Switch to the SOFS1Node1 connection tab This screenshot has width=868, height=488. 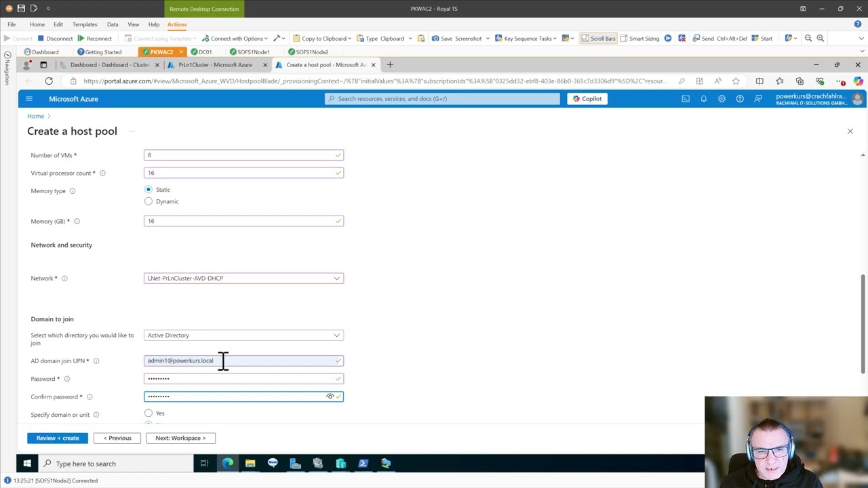click(250, 52)
